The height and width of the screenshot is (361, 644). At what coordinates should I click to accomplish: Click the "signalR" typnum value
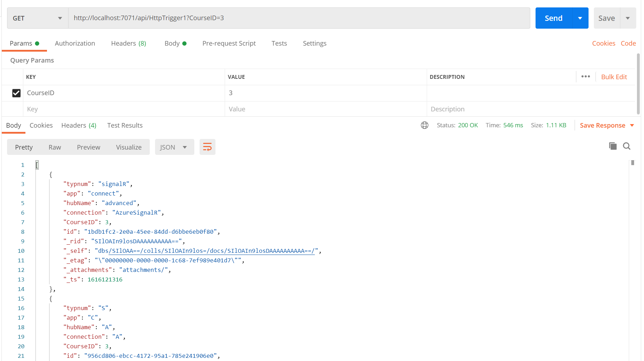pyautogui.click(x=114, y=184)
